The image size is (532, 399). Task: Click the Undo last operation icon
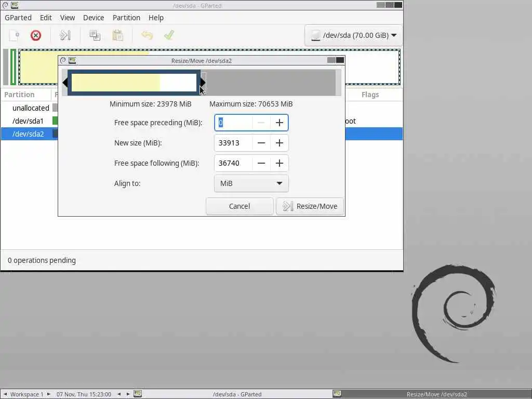(x=147, y=35)
